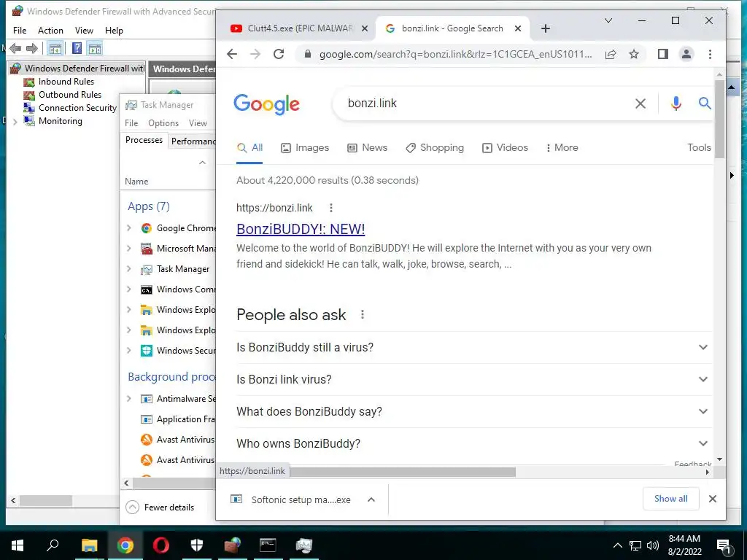
Task: Click Firewall toolbar forward arrow
Action: (x=32, y=49)
